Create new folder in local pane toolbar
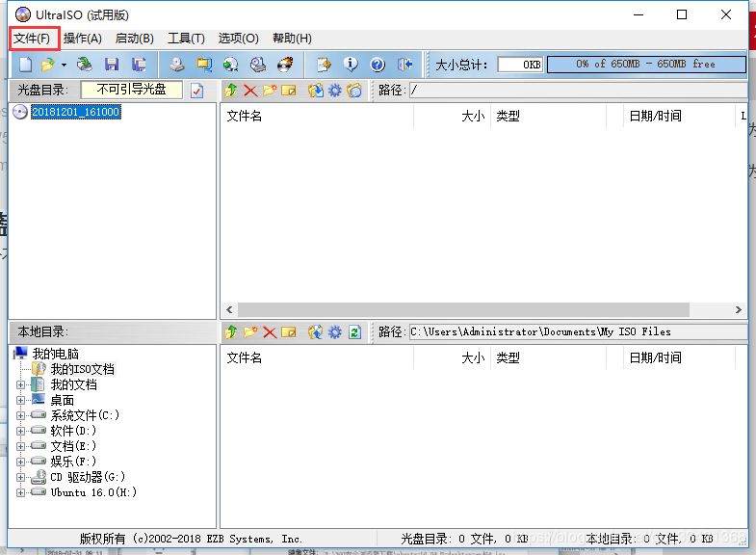This screenshot has height=555, width=756. [x=250, y=331]
